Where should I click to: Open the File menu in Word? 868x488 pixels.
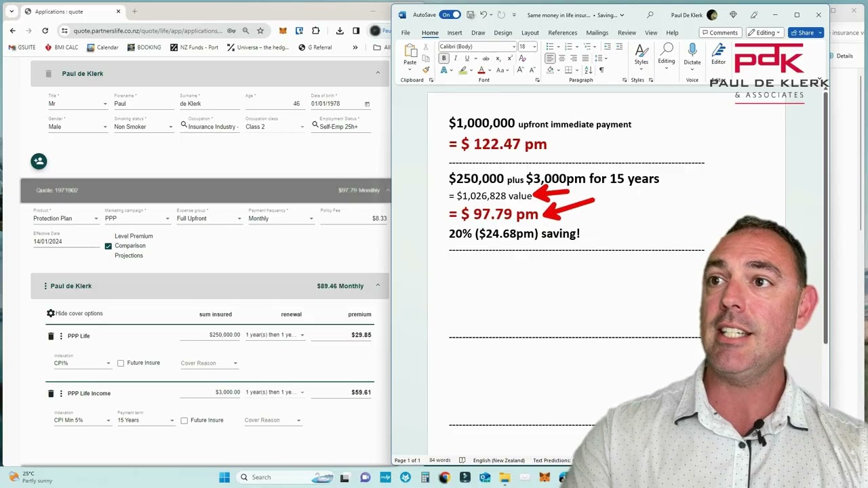point(406,33)
